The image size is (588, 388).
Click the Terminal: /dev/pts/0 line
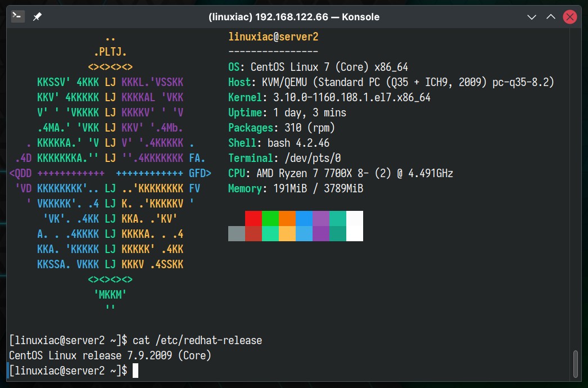click(x=284, y=159)
